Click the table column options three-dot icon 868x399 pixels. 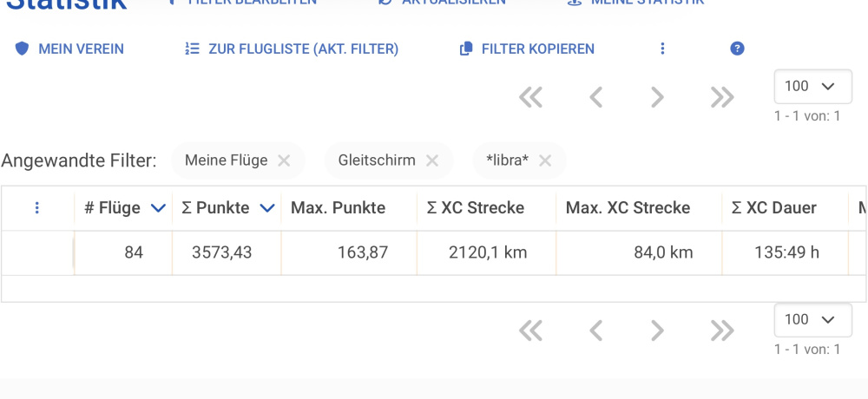coord(37,208)
